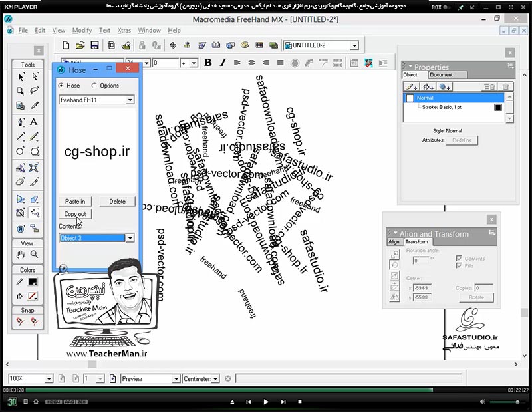Choose the Pencil tool
Image resolution: width=532 pixels, height=413 pixels.
tap(34, 136)
